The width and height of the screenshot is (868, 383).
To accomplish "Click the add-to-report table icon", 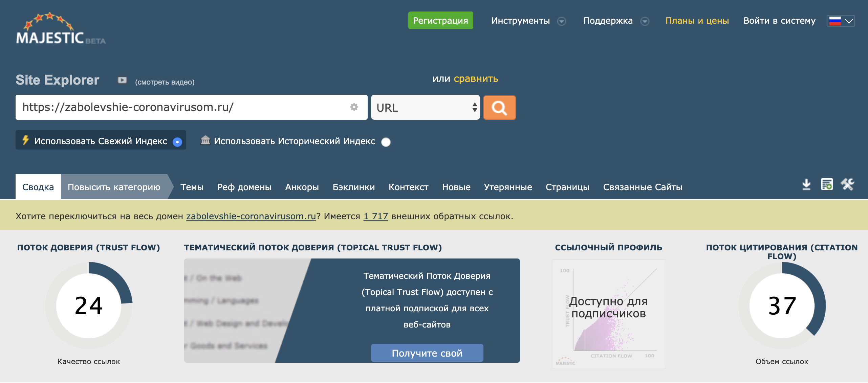I will click(x=827, y=185).
